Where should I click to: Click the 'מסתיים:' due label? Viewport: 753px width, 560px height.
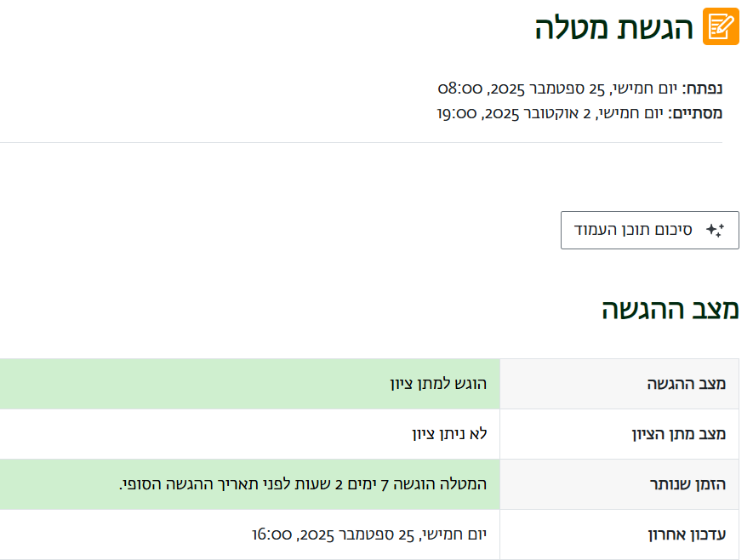click(695, 113)
